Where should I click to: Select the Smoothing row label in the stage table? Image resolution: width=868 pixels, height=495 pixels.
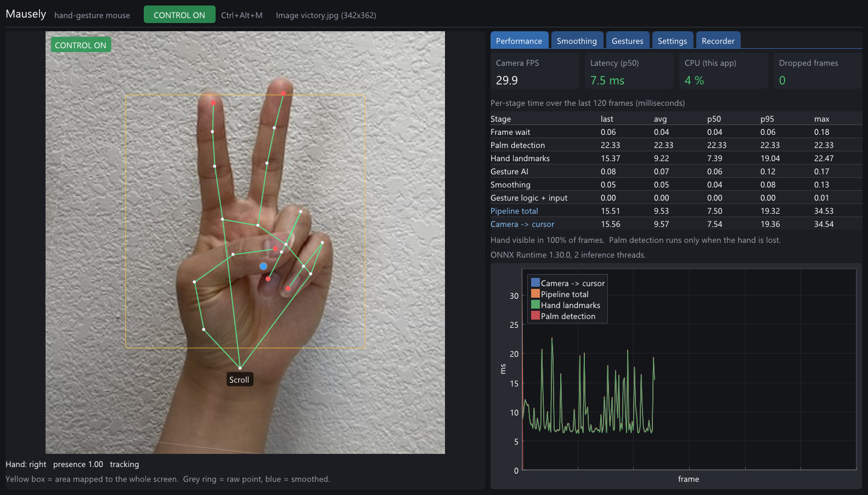pyautogui.click(x=510, y=185)
